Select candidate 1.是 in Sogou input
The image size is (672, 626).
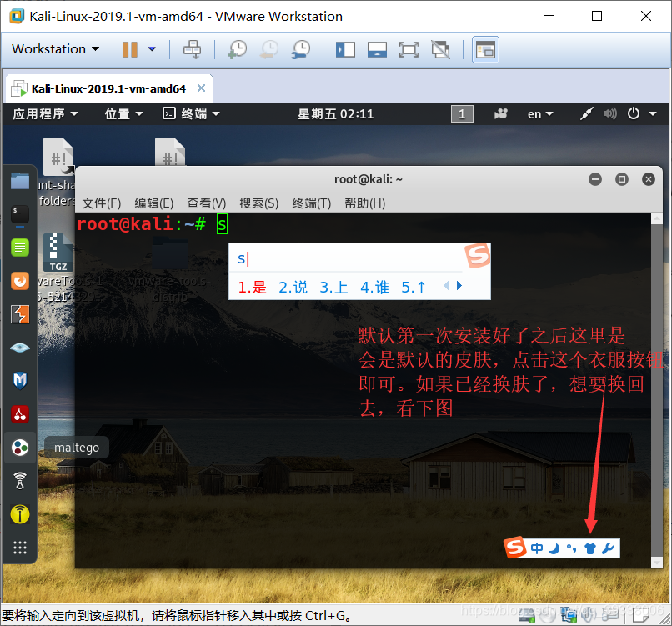click(252, 287)
